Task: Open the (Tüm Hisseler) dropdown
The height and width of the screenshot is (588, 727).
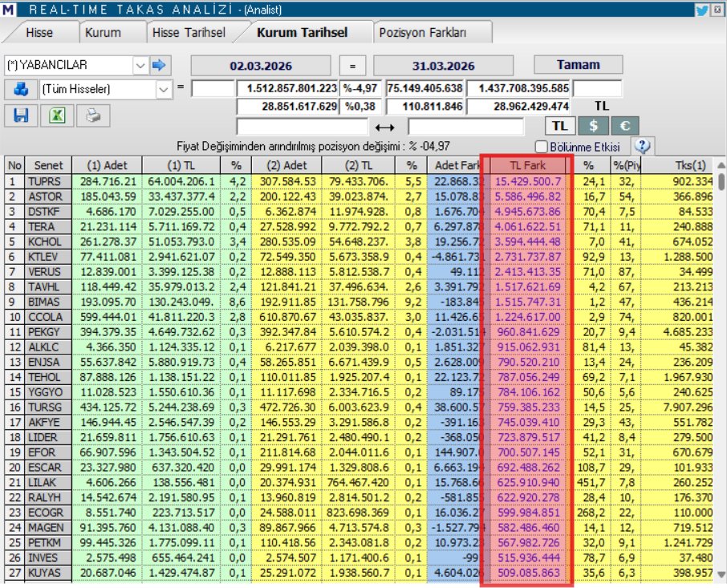Action: pyautogui.click(x=163, y=89)
